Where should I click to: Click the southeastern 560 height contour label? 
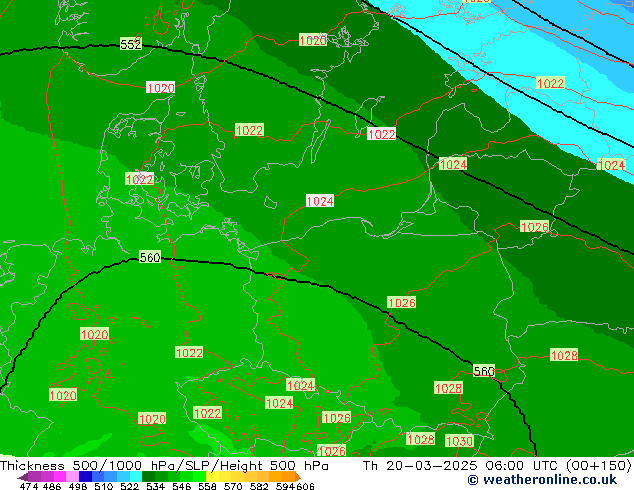[x=484, y=371]
